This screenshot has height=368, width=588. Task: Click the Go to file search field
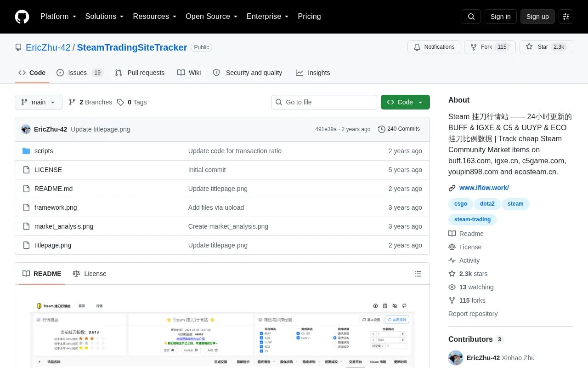tap(324, 102)
